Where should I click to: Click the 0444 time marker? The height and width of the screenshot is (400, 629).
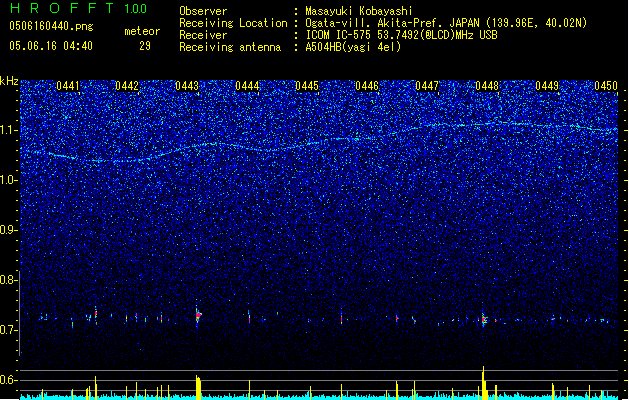click(247, 86)
